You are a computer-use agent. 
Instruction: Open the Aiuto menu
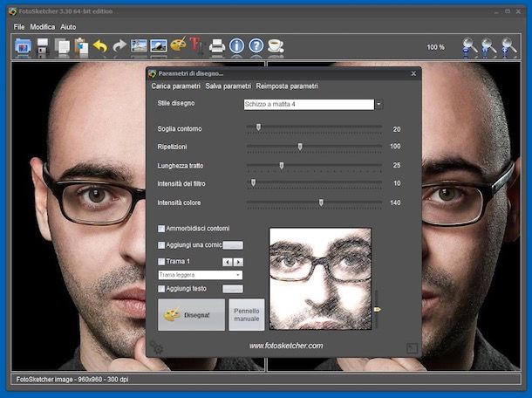tap(68, 27)
